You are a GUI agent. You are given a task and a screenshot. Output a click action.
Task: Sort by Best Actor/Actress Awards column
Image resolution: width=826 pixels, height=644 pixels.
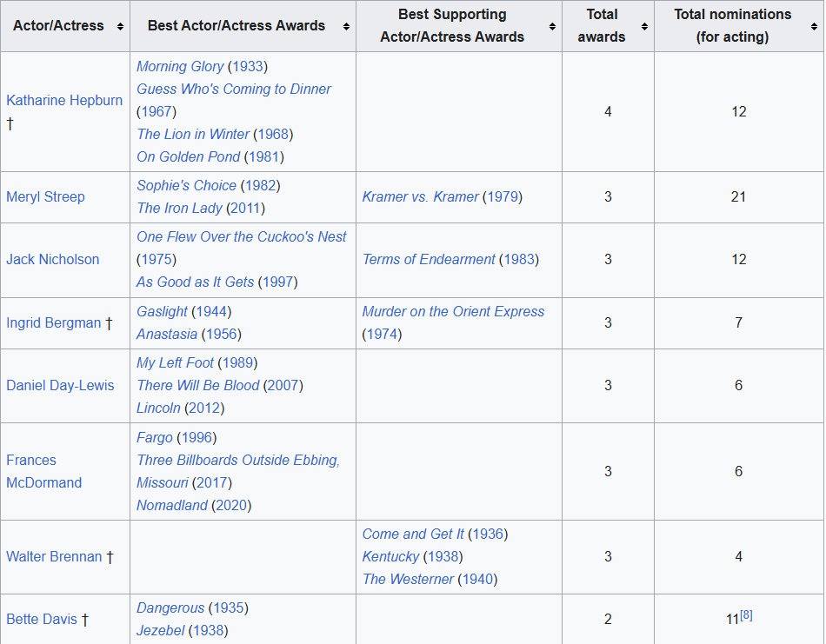[346, 26]
